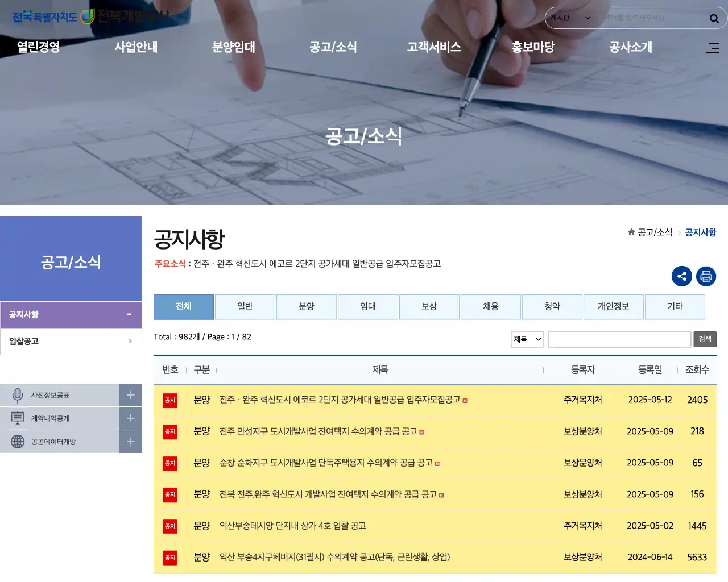The height and width of the screenshot is (582, 728).
Task: Open the 게시판 dropdown in header
Action: [x=570, y=18]
